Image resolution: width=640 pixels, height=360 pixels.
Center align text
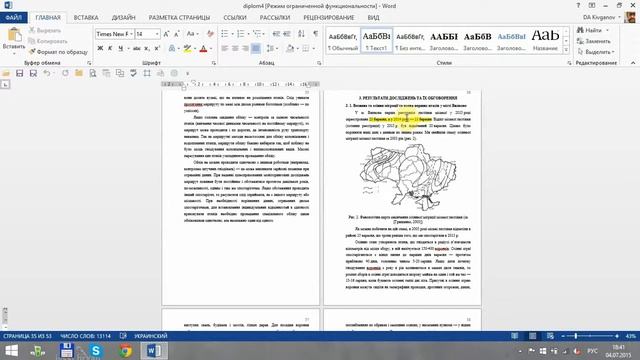coord(235,49)
